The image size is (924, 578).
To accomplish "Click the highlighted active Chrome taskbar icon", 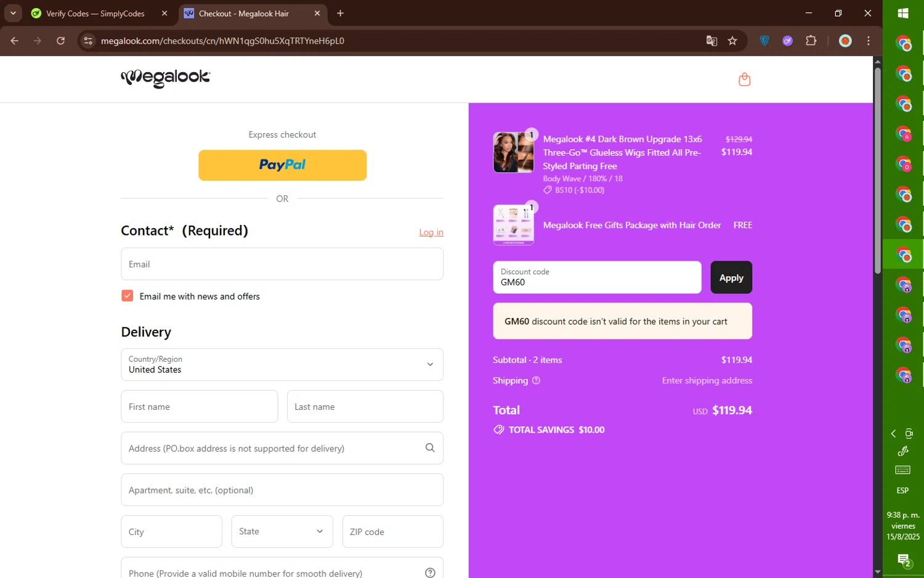I will click(903, 254).
